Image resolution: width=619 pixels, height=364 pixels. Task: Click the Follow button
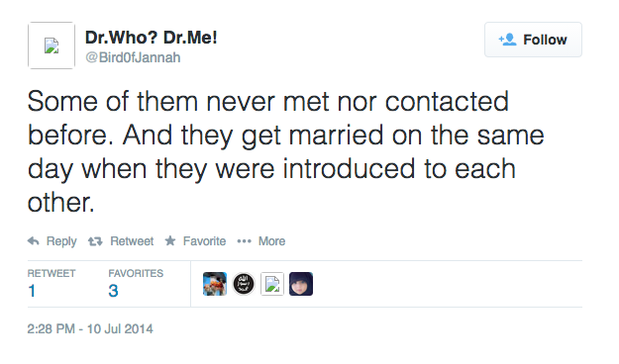click(533, 40)
